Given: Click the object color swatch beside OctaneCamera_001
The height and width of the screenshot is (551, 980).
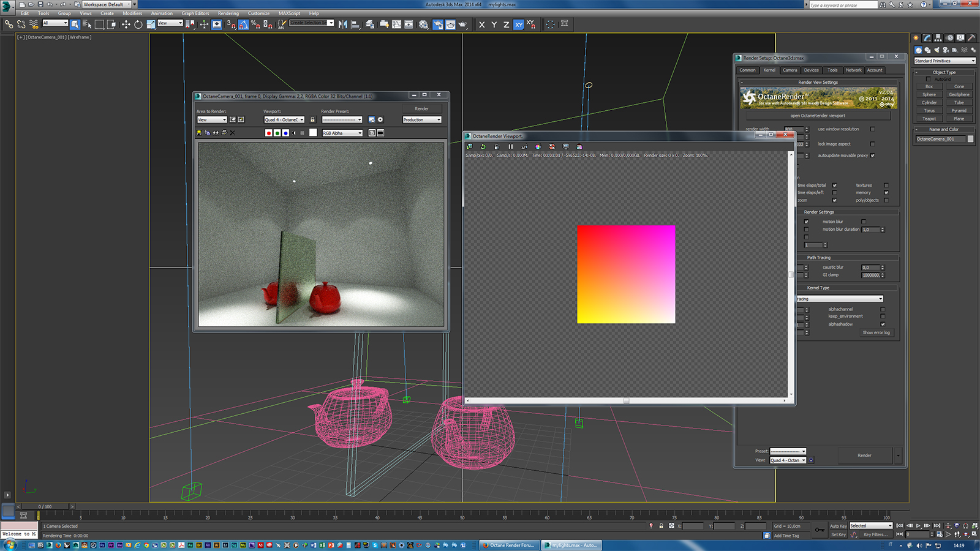Looking at the screenshot, I should (970, 139).
